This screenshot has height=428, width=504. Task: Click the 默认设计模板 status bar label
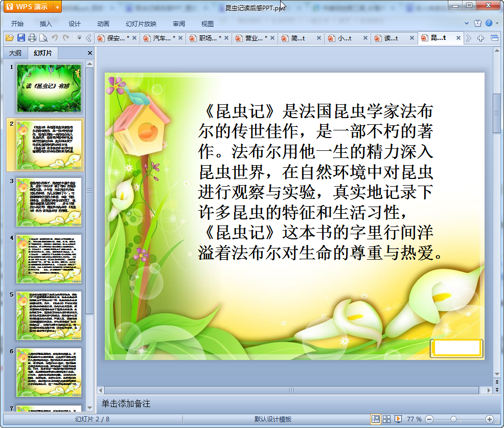coord(273,419)
